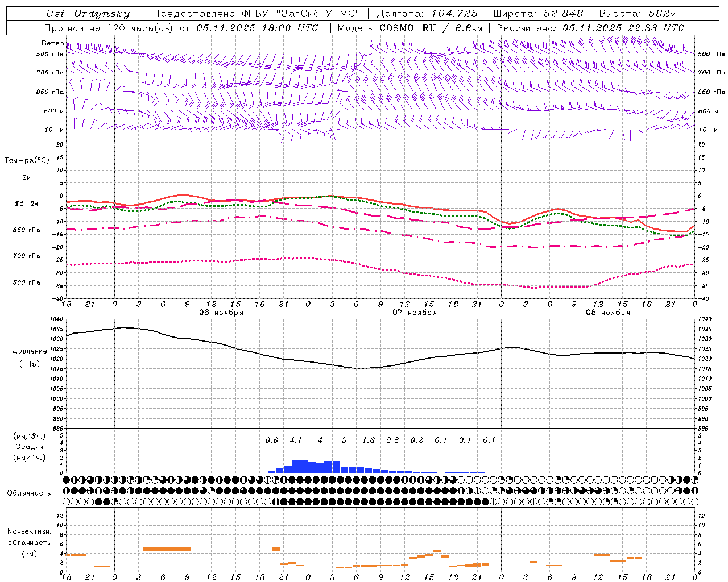Screen dimensions: 728x582
Task: Click the Ветер panel label
Action: (x=52, y=43)
